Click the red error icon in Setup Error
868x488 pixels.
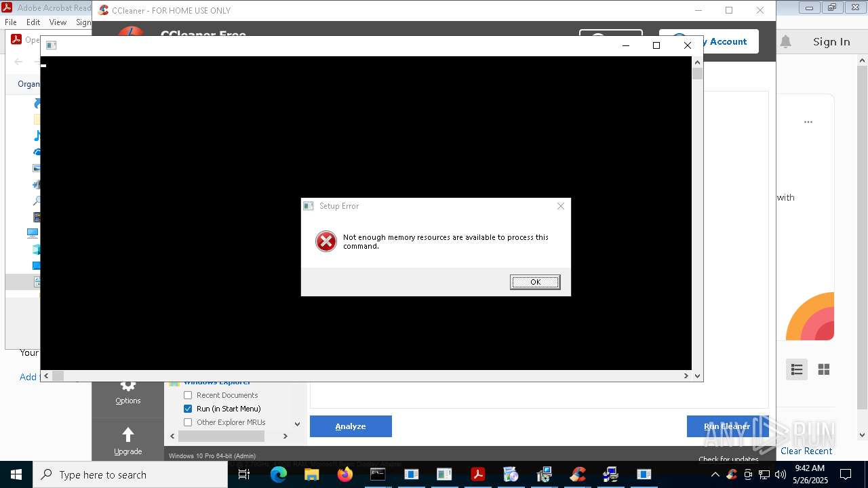click(x=326, y=241)
